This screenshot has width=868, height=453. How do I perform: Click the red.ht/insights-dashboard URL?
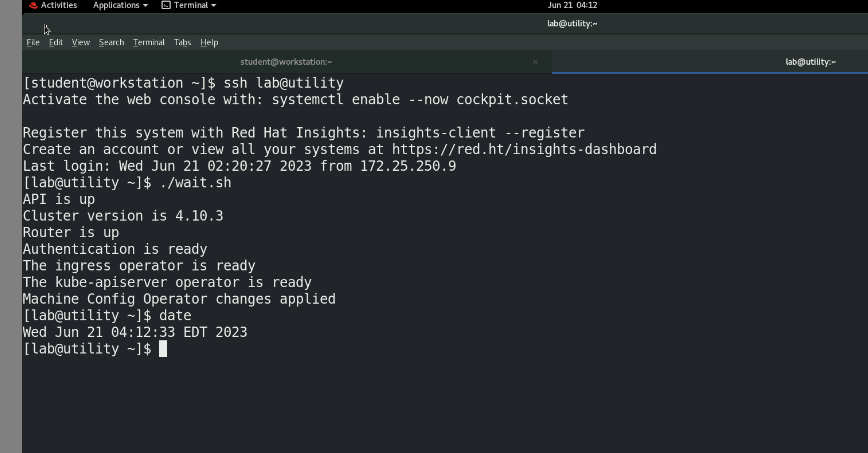click(x=524, y=149)
